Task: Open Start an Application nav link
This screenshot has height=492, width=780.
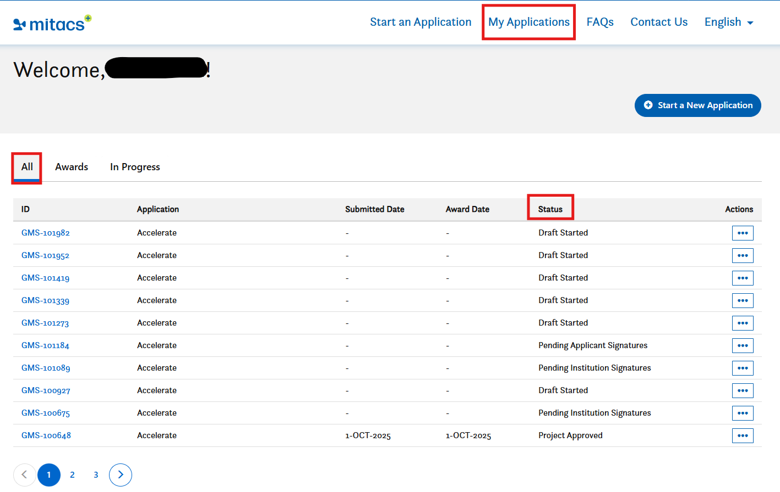Action: tap(420, 22)
